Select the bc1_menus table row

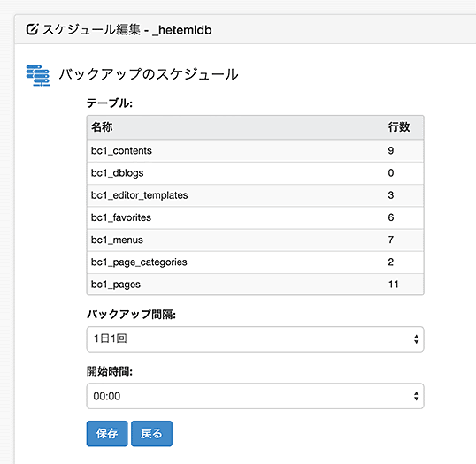255,240
